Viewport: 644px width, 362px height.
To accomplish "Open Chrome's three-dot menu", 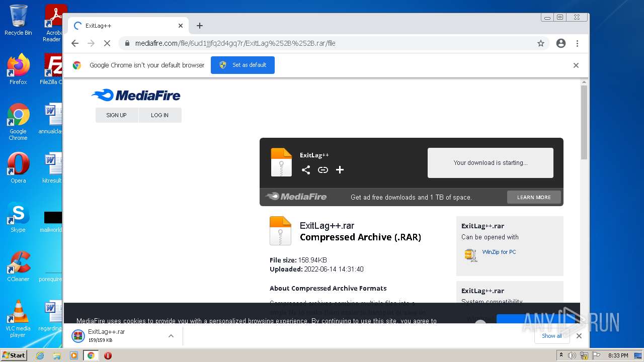I will click(x=577, y=43).
